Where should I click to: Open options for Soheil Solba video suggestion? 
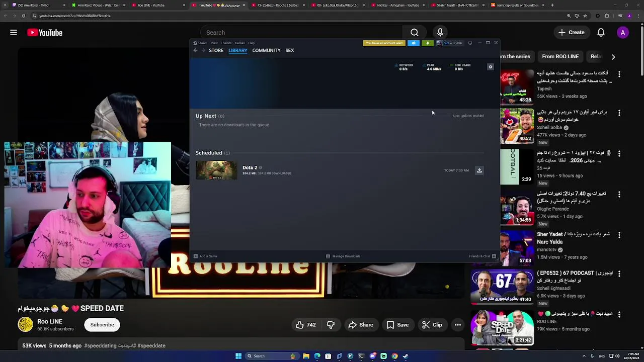coord(619,113)
